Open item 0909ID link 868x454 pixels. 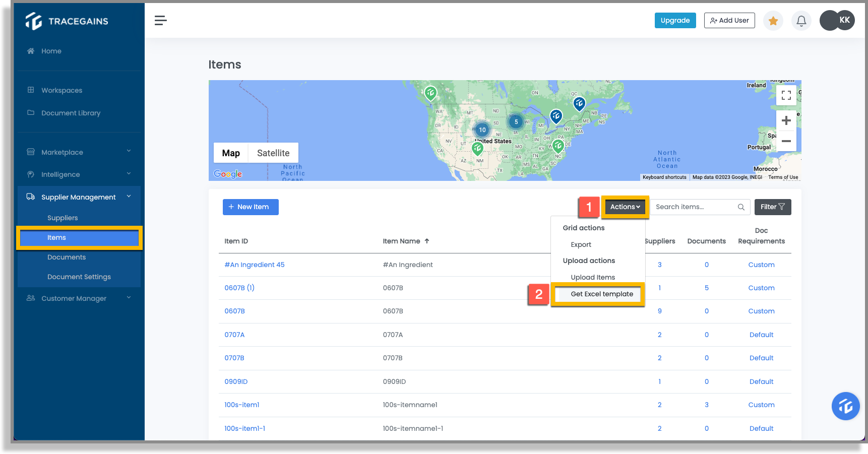[236, 381]
